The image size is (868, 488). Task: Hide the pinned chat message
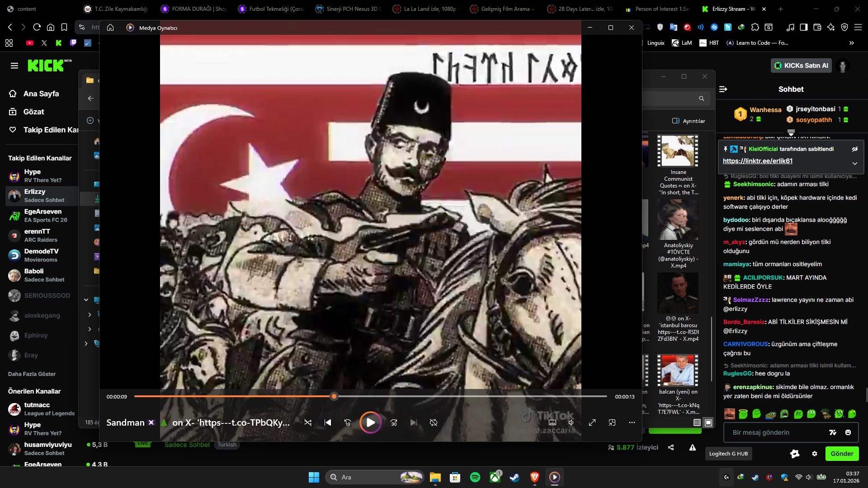[855, 149]
